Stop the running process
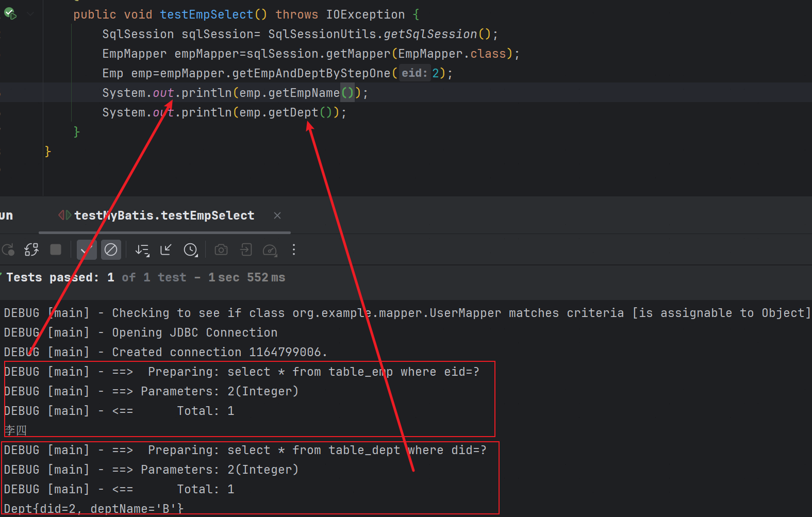The image size is (812, 517). coord(56,250)
